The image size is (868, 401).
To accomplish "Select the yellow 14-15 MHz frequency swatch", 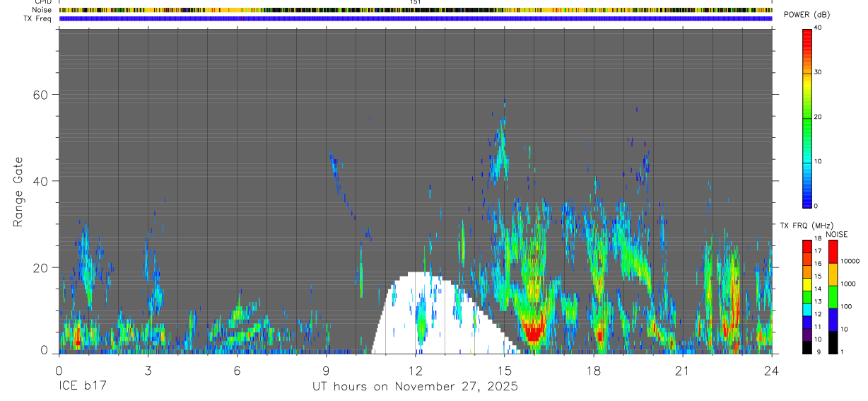I will point(807,283).
